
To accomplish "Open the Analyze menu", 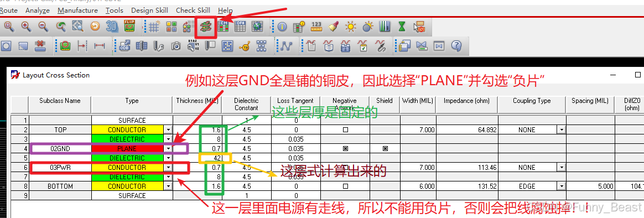I will 38,11.
